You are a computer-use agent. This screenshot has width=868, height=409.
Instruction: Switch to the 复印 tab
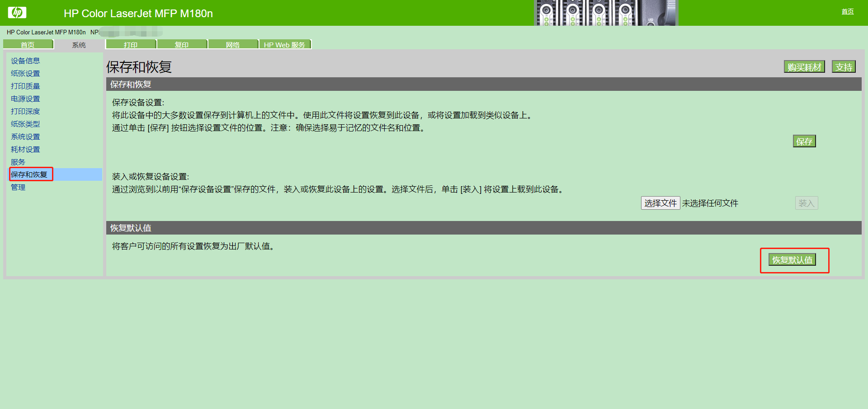pyautogui.click(x=182, y=44)
